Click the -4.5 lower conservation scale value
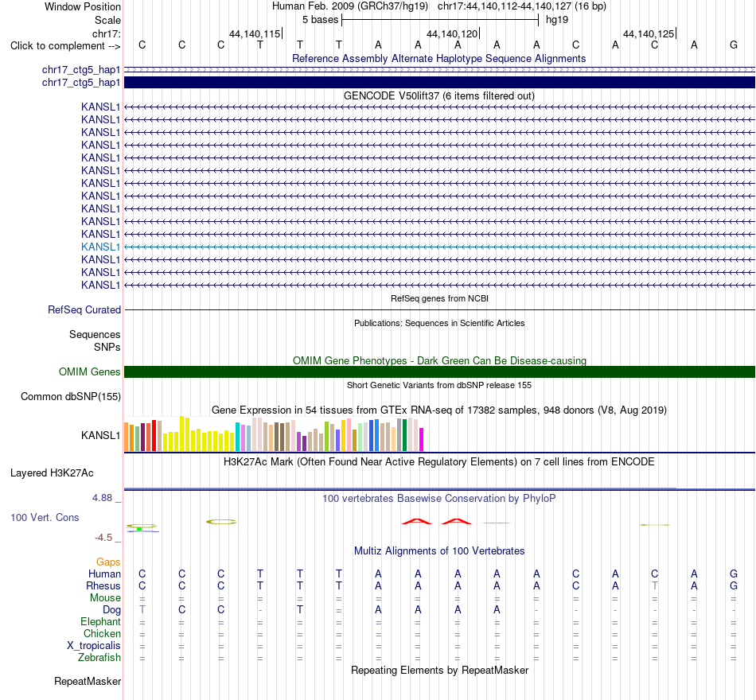The width and height of the screenshot is (756, 700). pos(103,538)
